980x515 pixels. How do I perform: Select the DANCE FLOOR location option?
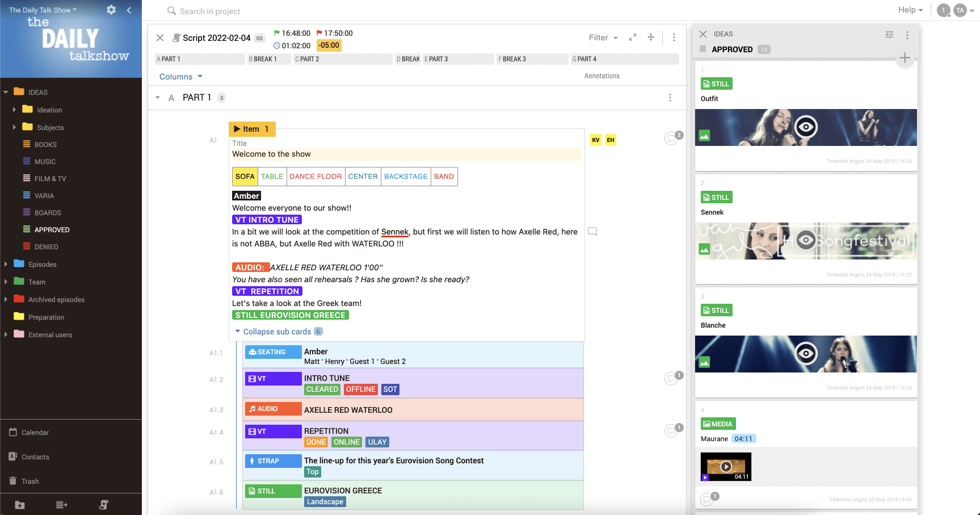316,177
